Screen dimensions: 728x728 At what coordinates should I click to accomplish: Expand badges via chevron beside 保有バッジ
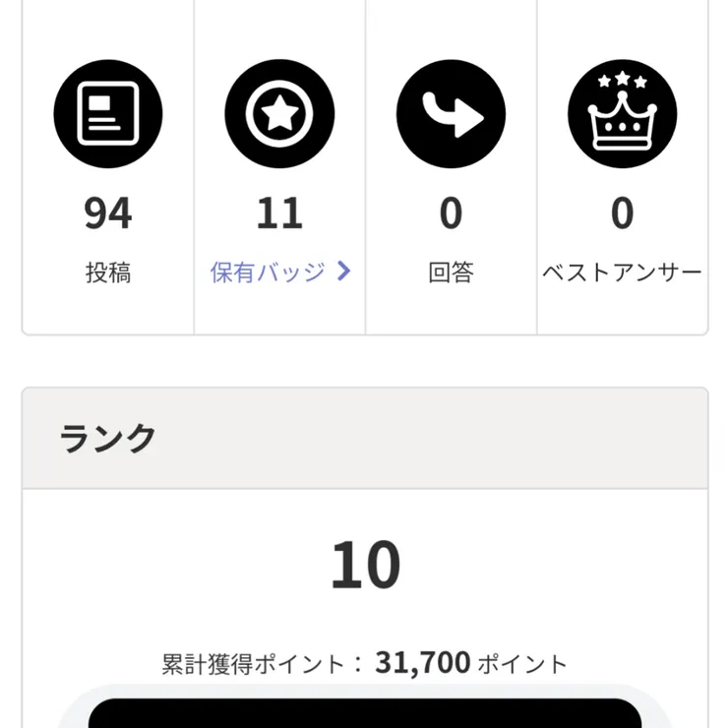343,272
